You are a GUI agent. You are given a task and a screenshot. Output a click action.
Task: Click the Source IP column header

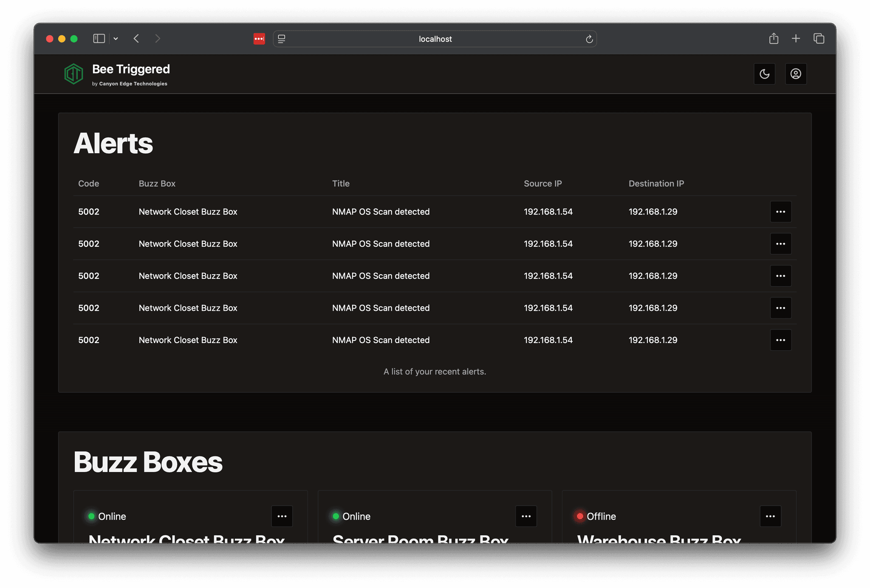click(542, 183)
